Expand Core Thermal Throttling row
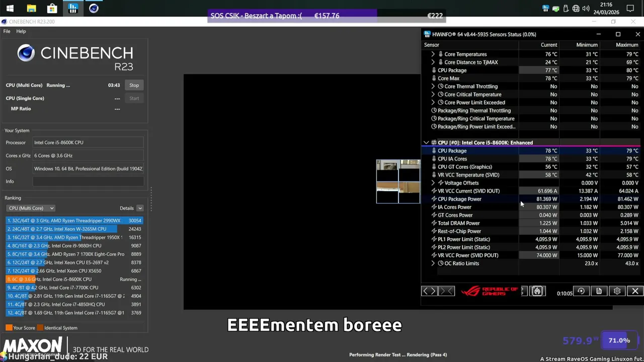 tap(433, 86)
